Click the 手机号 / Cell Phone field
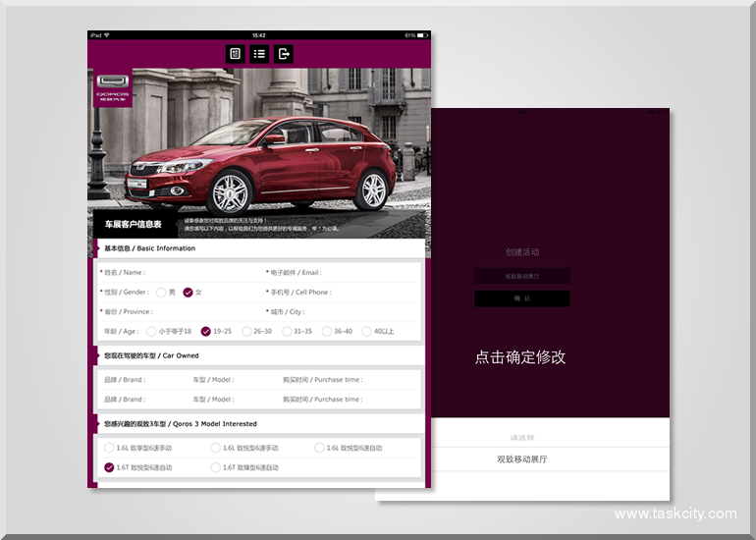756x540 pixels. coord(342,293)
